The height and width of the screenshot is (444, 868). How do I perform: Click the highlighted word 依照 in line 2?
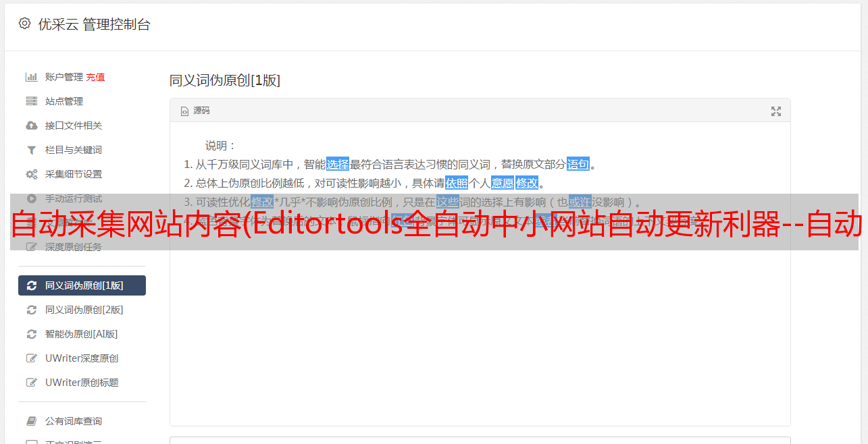click(x=457, y=183)
